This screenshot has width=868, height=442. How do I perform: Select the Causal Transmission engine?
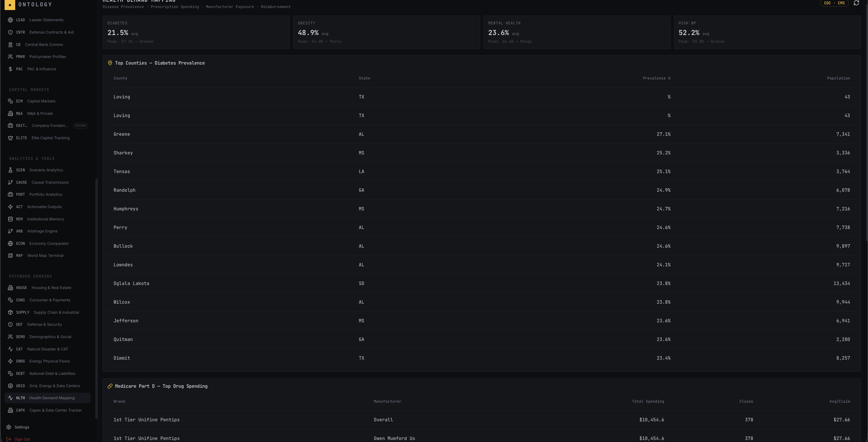(x=50, y=182)
